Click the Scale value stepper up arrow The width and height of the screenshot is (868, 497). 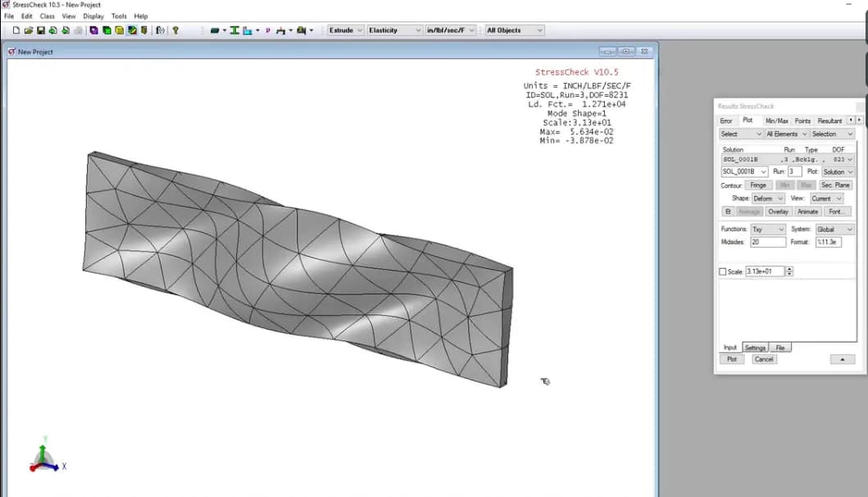coord(789,268)
